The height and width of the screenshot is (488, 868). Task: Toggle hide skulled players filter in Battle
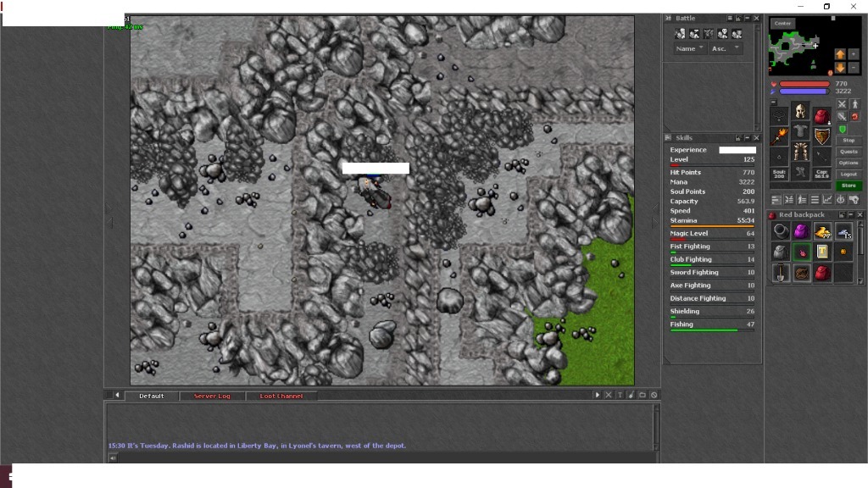722,34
